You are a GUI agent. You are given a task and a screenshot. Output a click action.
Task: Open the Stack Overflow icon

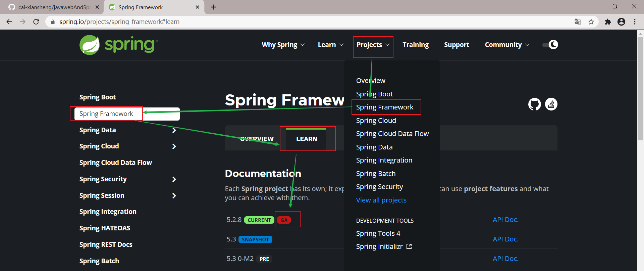tap(551, 104)
